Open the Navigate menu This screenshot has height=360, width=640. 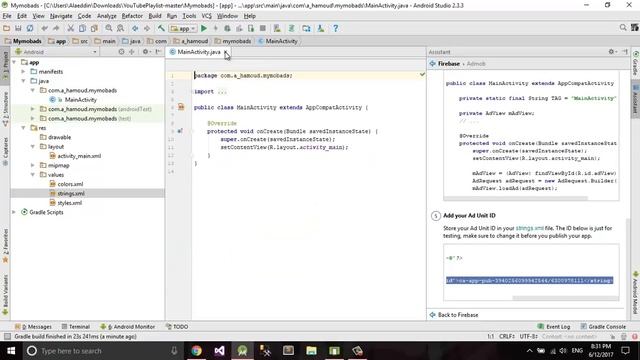[x=61, y=16]
